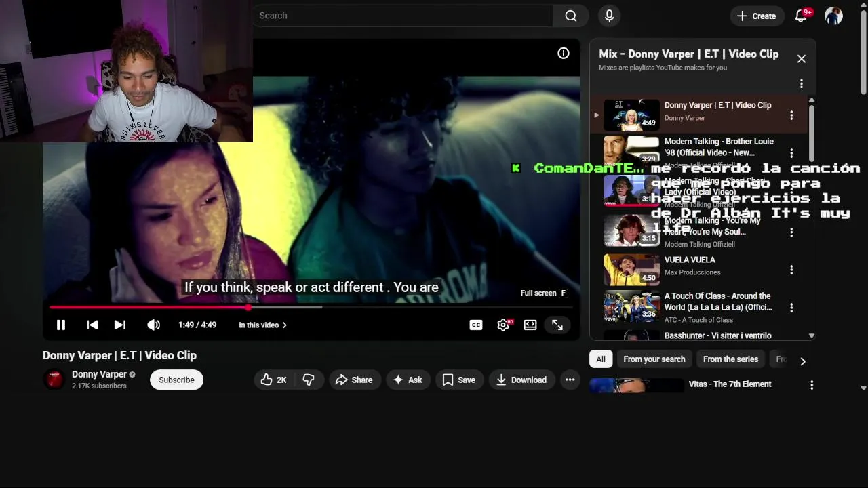
Task: Download the video
Action: tap(521, 380)
